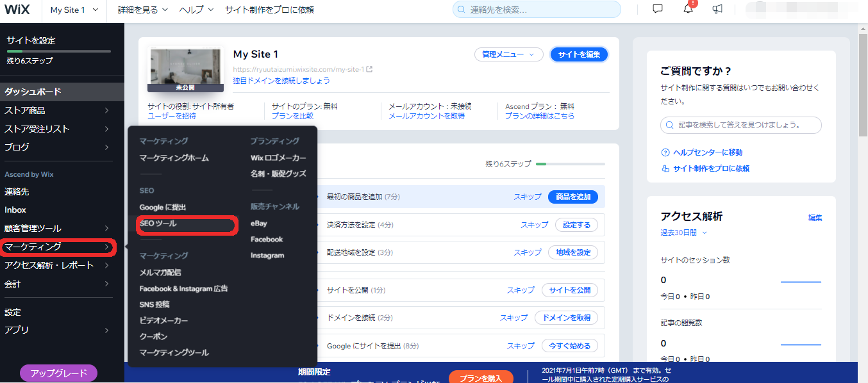Click プランの詳細はこちら link
This screenshot has width=868, height=383.
pos(540,116)
